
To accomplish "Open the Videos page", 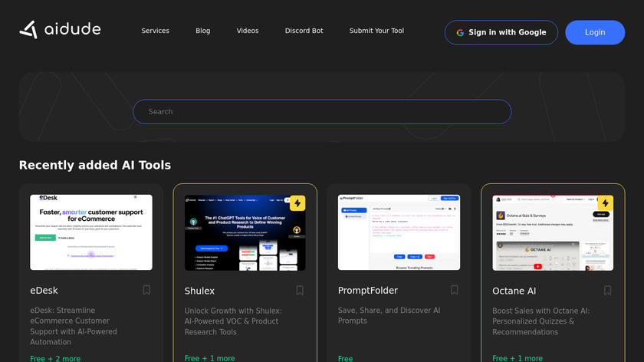I will (x=248, y=31).
